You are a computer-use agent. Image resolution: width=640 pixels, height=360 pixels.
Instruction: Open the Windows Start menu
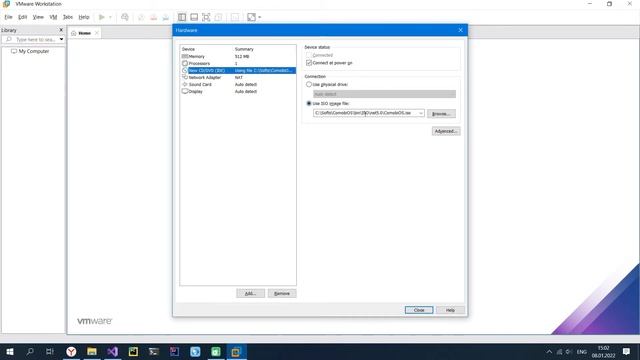pos(10,351)
